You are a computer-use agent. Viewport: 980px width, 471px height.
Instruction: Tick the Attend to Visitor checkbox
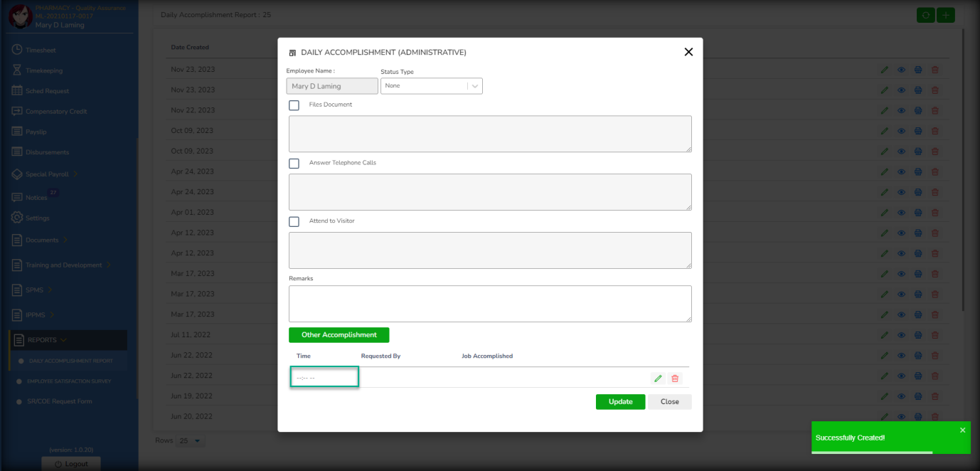(294, 221)
